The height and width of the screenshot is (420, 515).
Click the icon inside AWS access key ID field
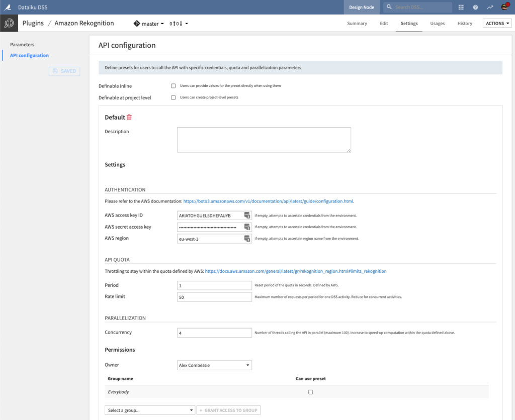[x=247, y=216]
